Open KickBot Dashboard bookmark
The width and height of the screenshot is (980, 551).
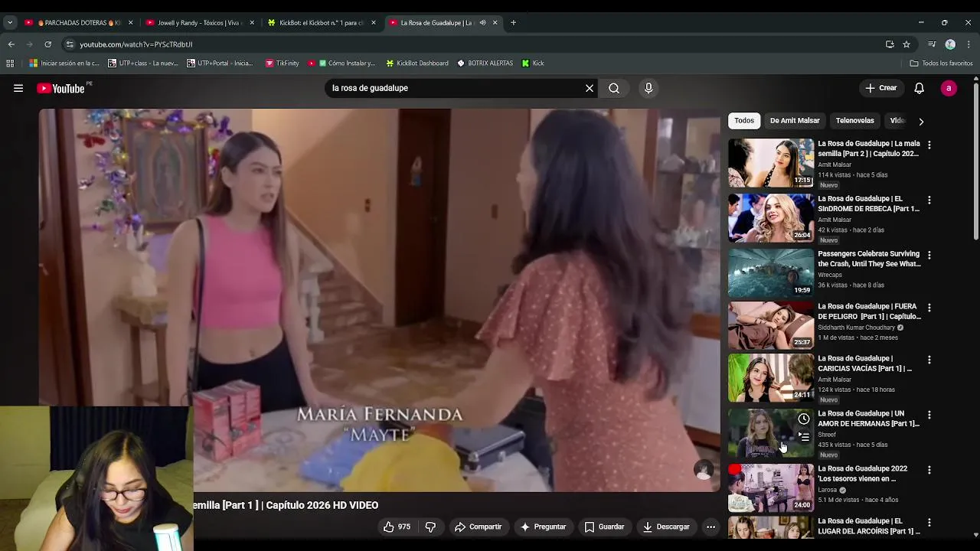pos(417,64)
